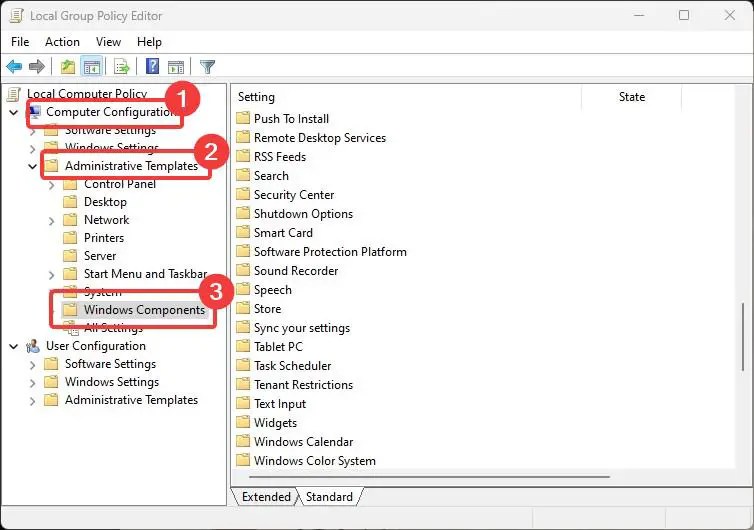Viewport: 754px width, 530px height.
Task: Toggle the Show/Hide Action Pane icon
Action: pos(176,67)
